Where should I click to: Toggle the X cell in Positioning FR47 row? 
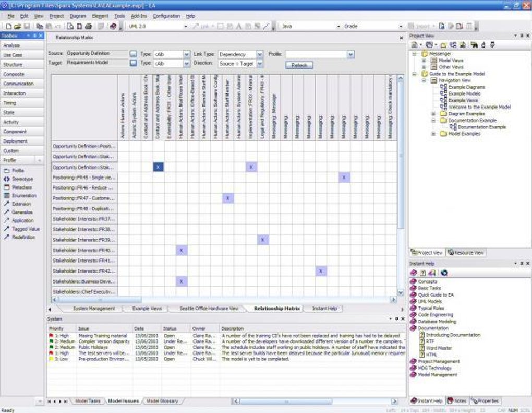(x=228, y=198)
